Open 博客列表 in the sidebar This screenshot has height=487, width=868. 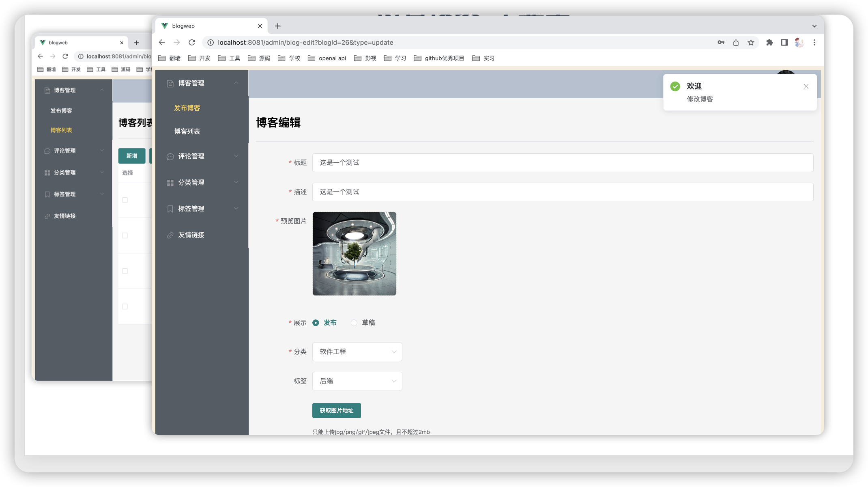187,131
